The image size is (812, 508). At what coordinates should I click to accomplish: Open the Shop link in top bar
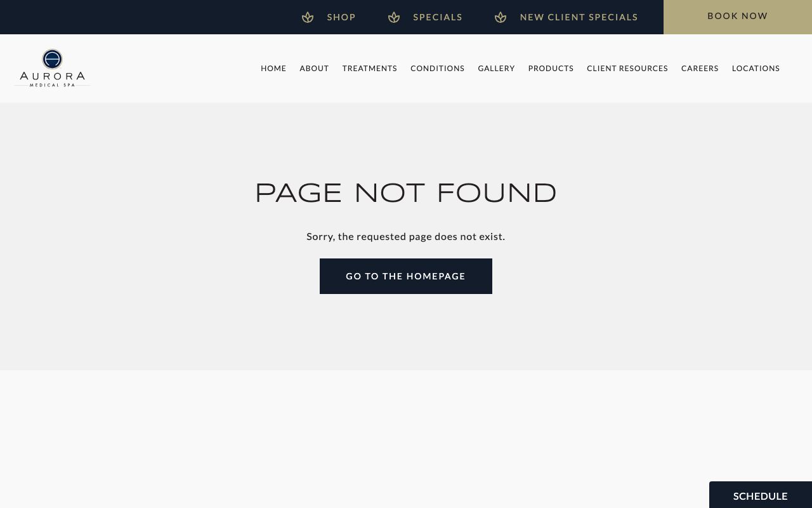point(341,17)
